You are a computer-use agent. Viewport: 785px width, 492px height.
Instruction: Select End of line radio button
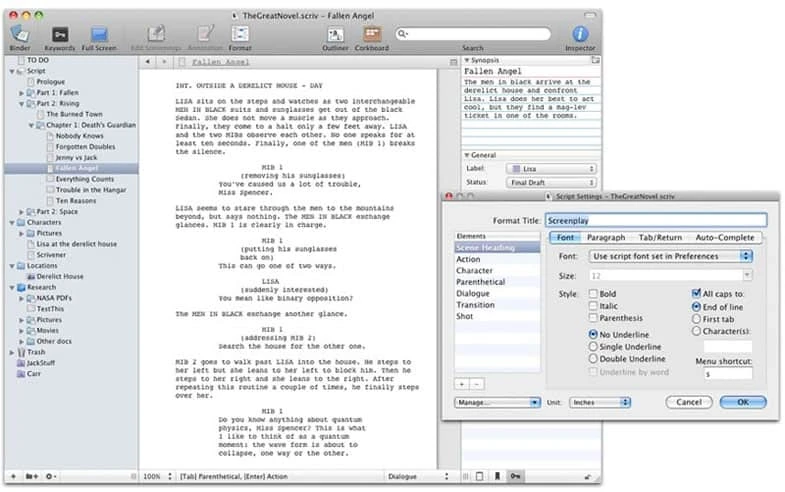pos(696,306)
